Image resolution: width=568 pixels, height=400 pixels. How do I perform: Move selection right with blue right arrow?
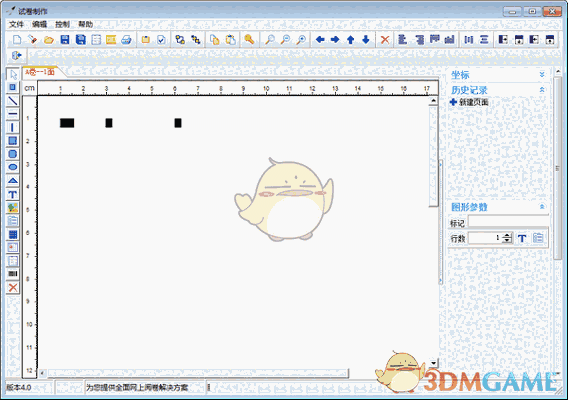click(335, 39)
